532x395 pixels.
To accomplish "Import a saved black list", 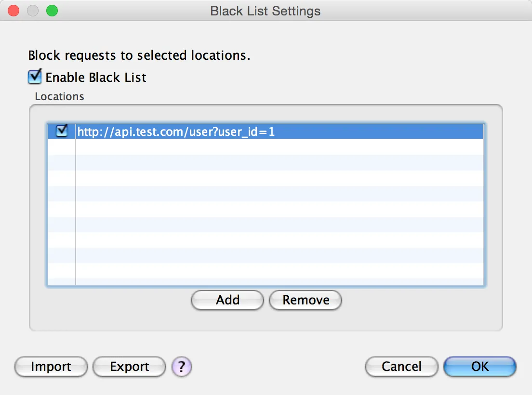I will (x=50, y=367).
